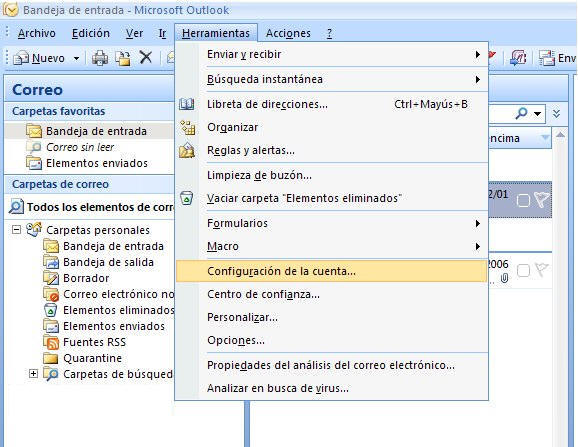Select Bandeja de entrada under Carpetas personales

[x=113, y=246]
